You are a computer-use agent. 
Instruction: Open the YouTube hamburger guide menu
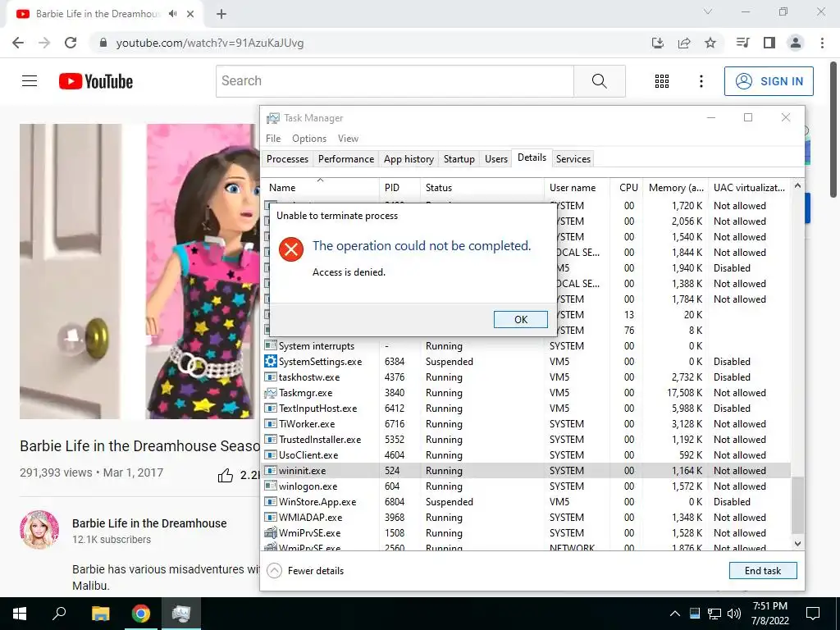click(30, 81)
